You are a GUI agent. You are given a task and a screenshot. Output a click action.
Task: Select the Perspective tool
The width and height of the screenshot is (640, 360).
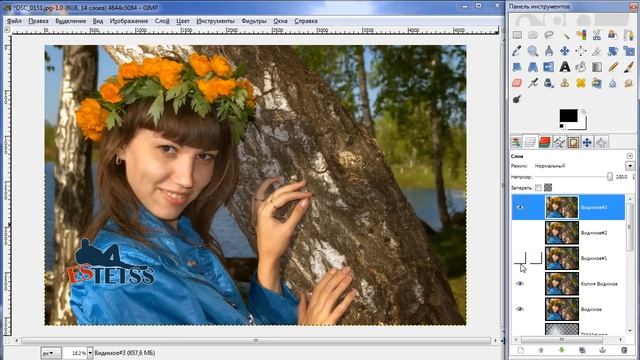coord(533,67)
